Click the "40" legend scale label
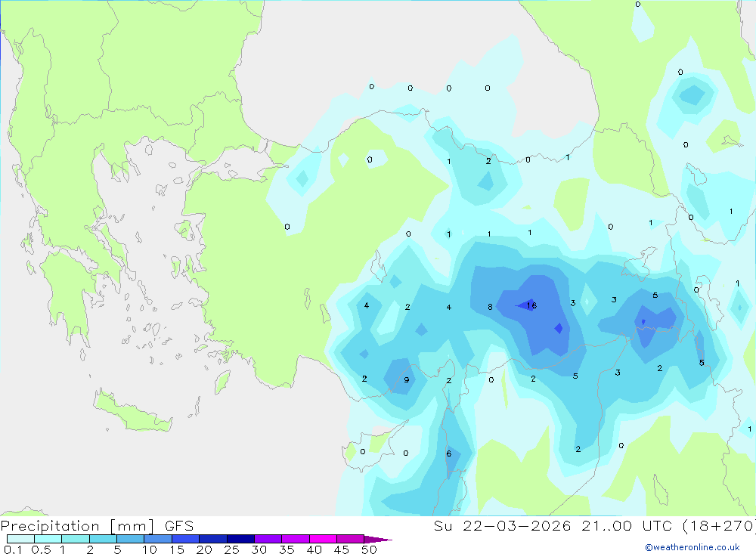 click(x=314, y=549)
